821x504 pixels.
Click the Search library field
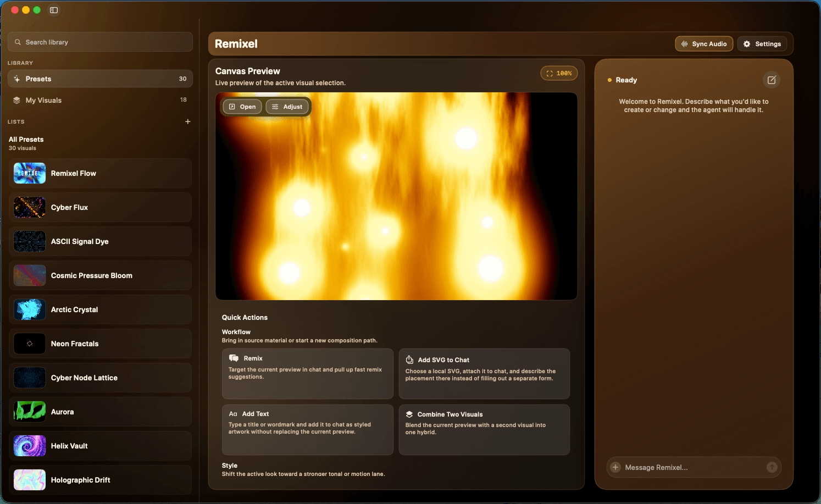click(x=101, y=42)
